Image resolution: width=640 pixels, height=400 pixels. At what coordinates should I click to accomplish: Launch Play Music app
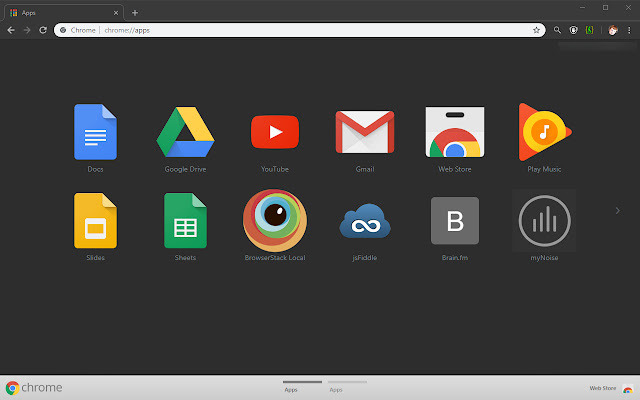(544, 132)
